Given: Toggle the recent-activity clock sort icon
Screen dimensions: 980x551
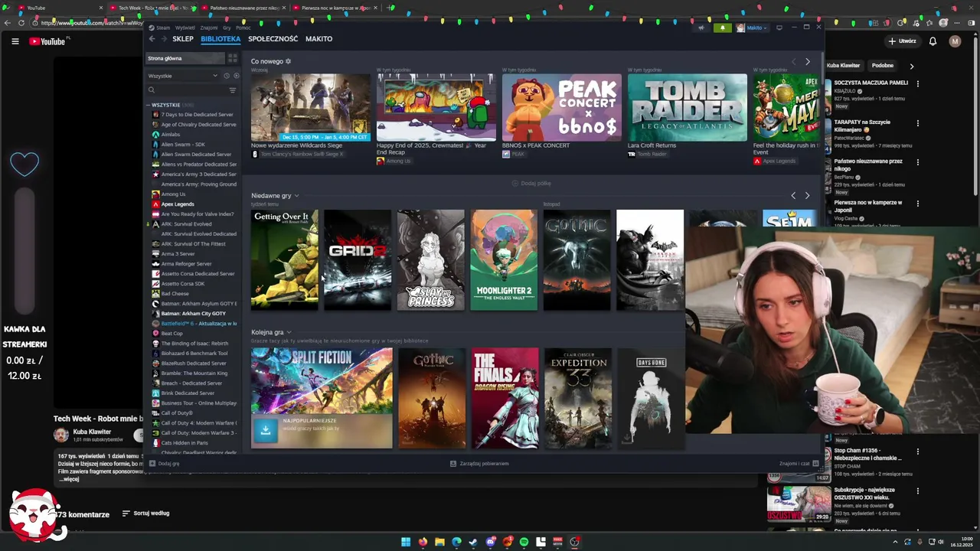Looking at the screenshot, I should tap(227, 76).
